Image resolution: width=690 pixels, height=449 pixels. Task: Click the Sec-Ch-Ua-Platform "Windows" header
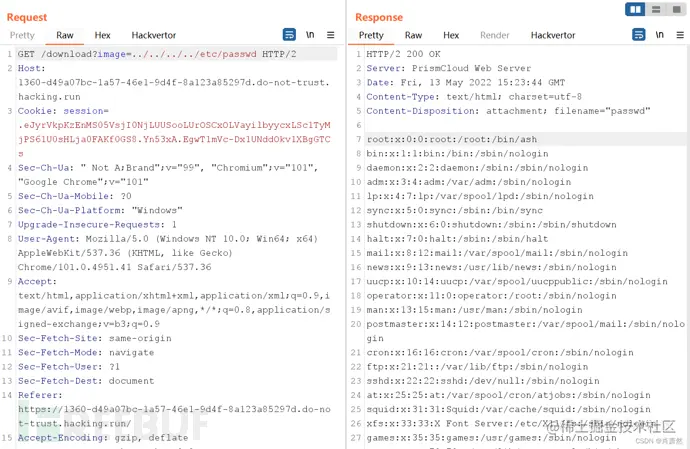[100, 210]
